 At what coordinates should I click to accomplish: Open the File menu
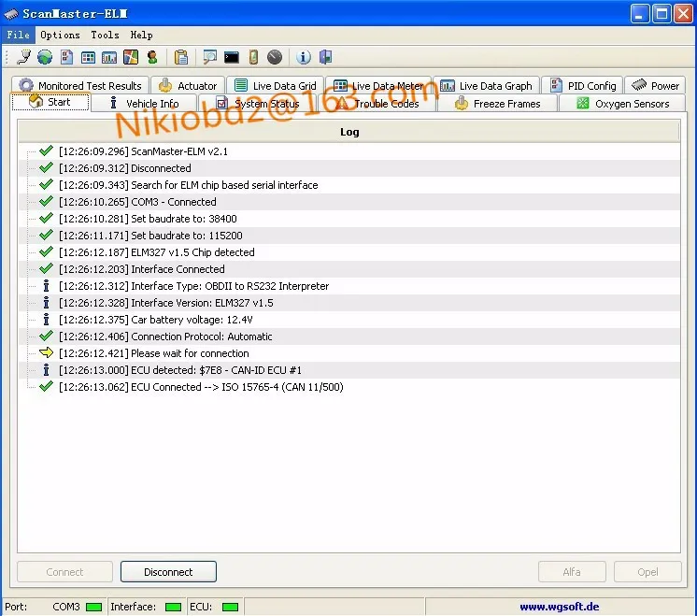pyautogui.click(x=19, y=36)
